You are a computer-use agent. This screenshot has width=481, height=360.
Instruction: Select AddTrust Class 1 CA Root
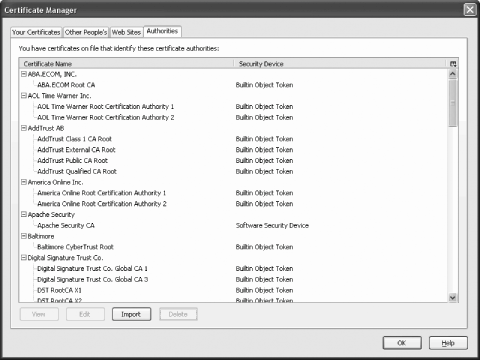tap(74, 139)
